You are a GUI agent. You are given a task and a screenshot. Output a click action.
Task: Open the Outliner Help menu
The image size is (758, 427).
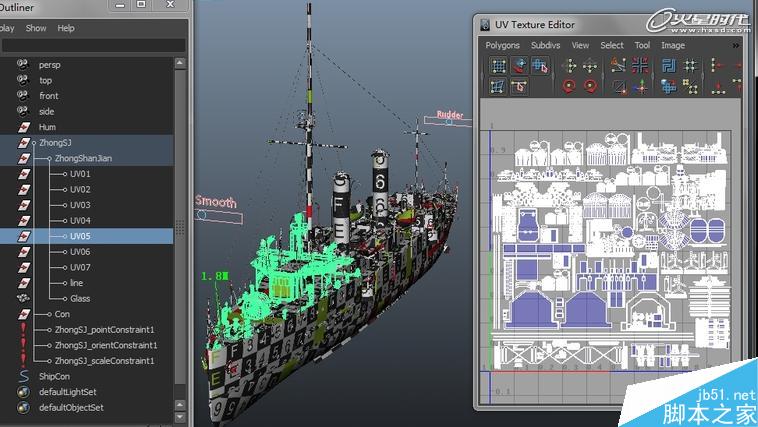click(x=66, y=28)
